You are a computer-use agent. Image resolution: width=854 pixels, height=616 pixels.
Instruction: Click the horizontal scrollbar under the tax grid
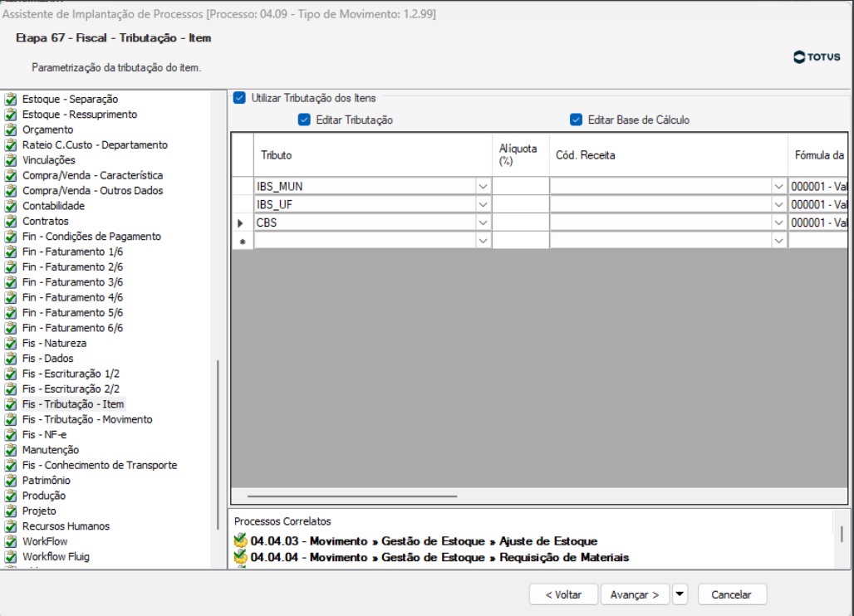[352, 496]
